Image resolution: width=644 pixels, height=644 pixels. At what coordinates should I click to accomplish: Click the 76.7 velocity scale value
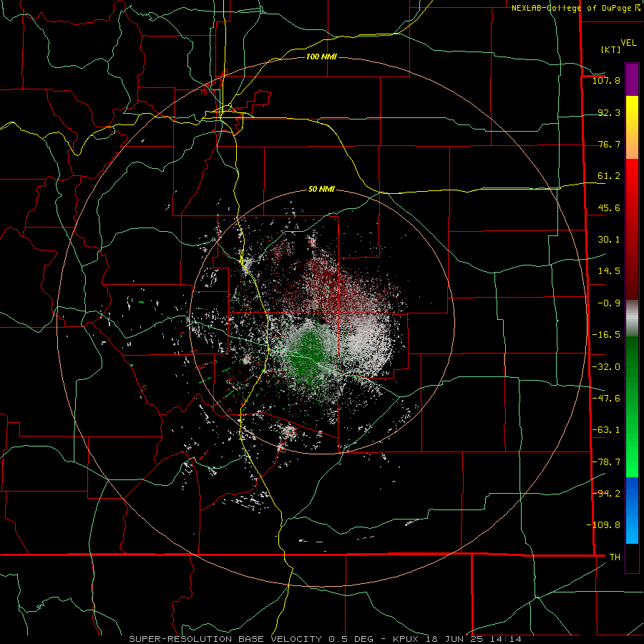click(x=609, y=144)
